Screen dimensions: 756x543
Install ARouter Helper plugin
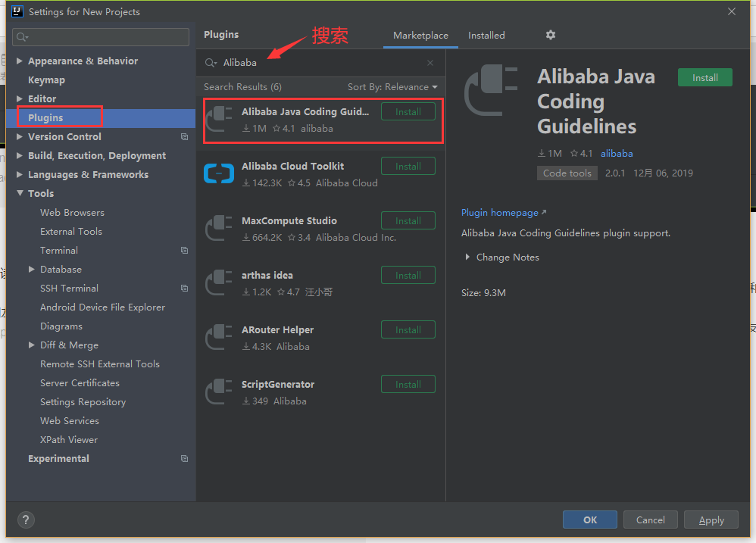(x=408, y=329)
